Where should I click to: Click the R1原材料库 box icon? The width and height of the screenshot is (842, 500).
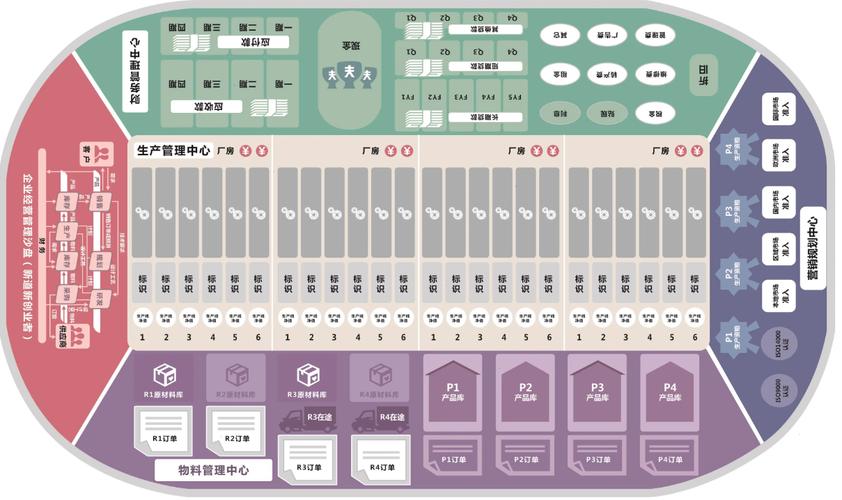[165, 375]
